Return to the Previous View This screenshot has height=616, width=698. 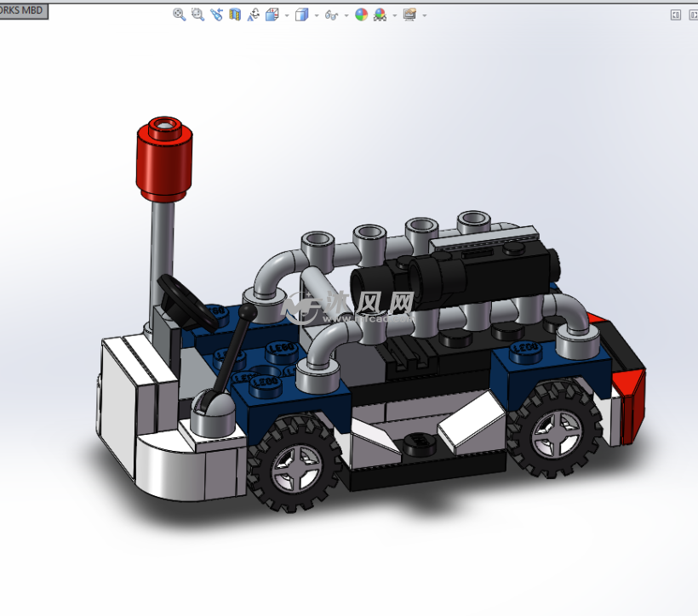216,14
